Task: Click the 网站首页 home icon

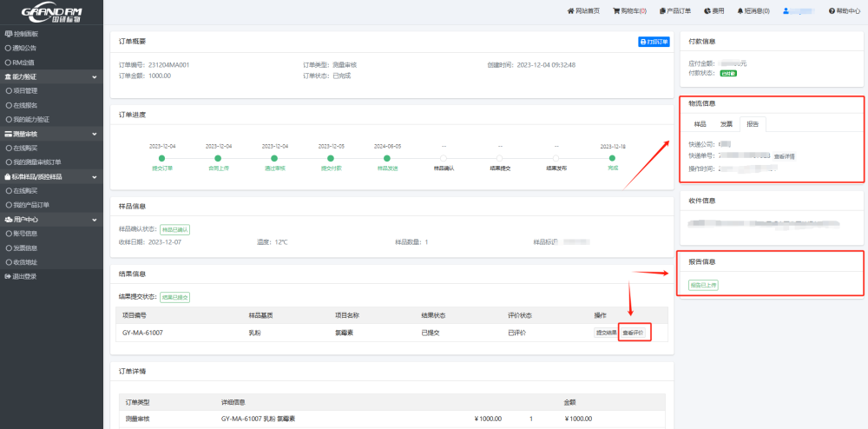Action: click(x=571, y=11)
